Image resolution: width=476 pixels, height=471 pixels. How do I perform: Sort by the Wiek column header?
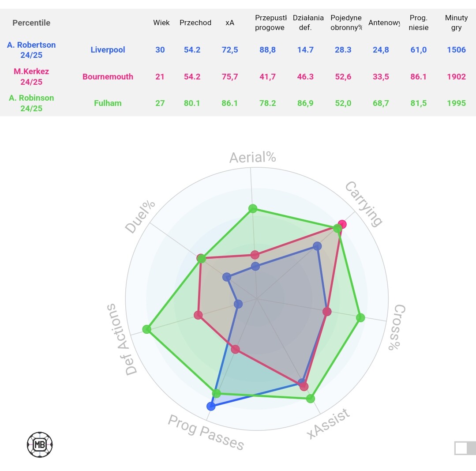point(161,23)
